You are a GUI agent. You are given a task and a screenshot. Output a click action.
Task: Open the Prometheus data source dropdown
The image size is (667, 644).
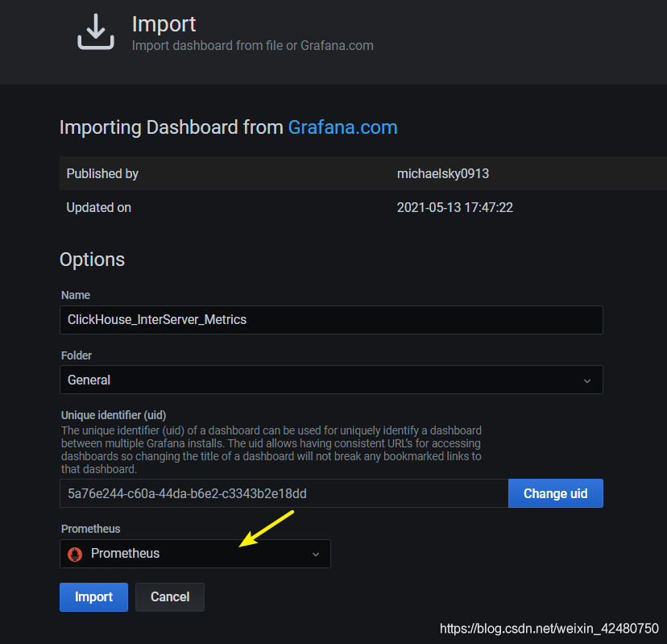click(x=195, y=554)
